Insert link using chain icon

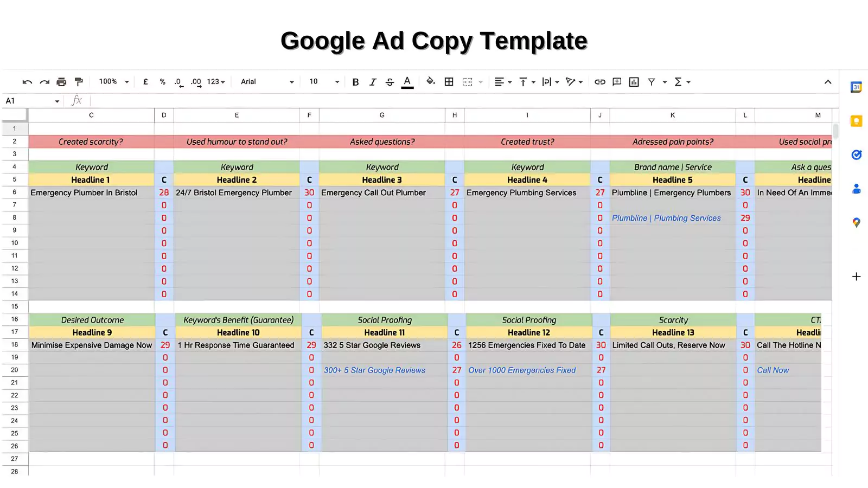[x=599, y=82]
